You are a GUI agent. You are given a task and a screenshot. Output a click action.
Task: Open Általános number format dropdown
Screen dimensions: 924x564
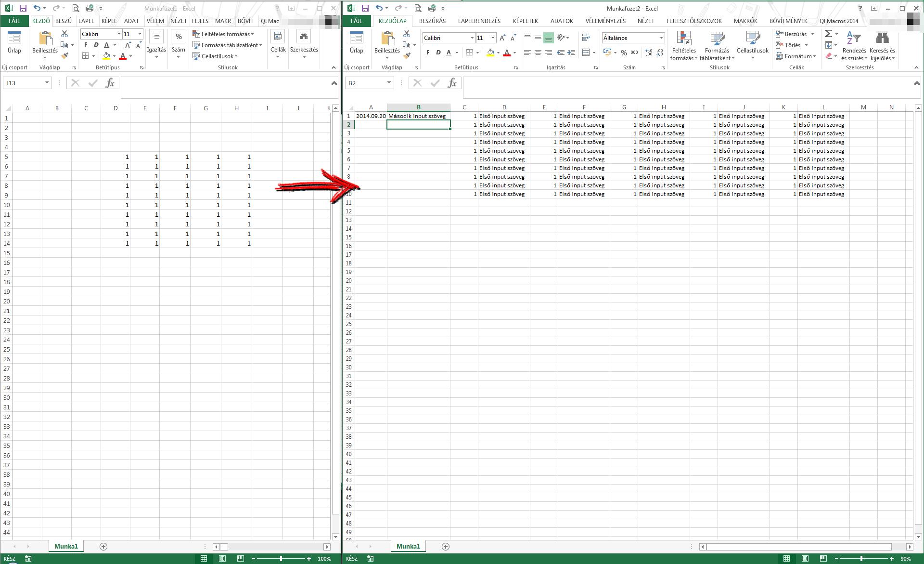pyautogui.click(x=661, y=38)
